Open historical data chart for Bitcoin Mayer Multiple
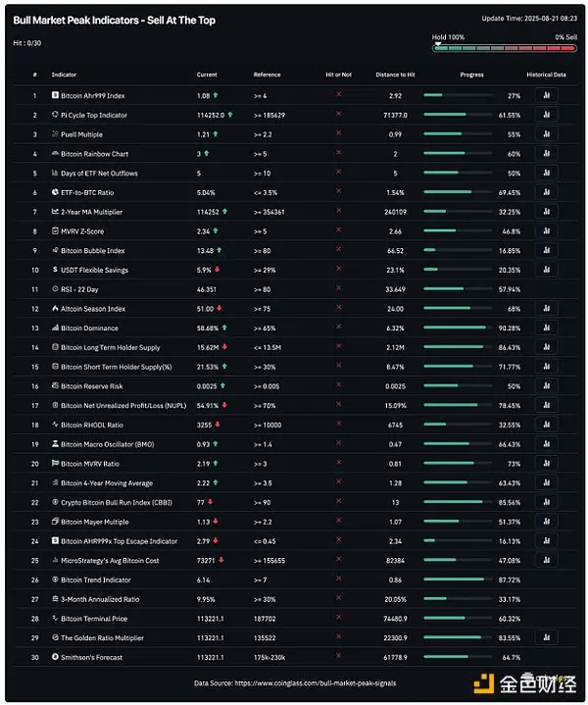588x705 pixels. click(546, 521)
